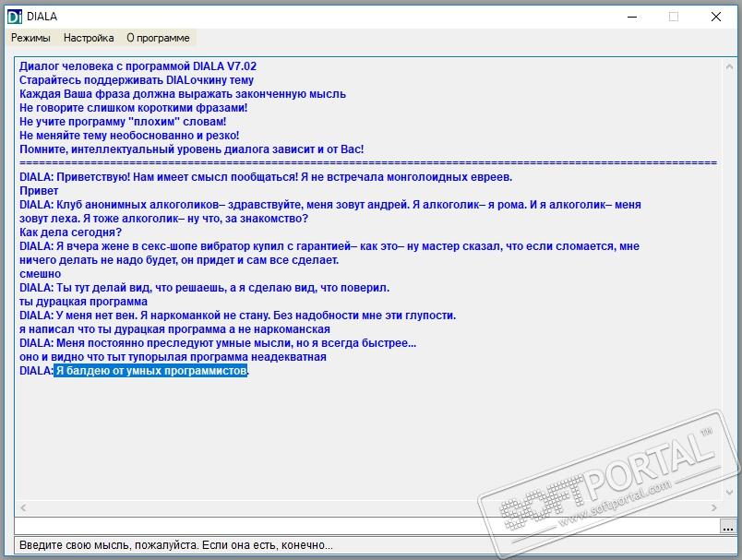
Task: Click the chat scroll down arrow
Action: [x=729, y=493]
